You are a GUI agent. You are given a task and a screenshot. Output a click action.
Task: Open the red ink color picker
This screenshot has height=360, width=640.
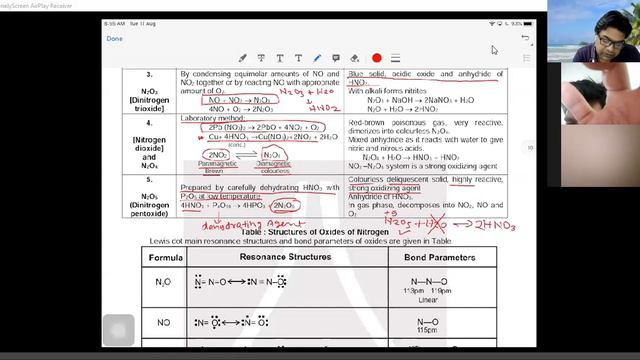tap(377, 58)
